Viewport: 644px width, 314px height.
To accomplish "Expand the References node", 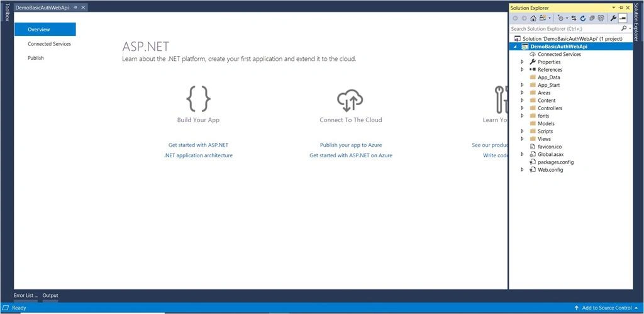I will (x=523, y=70).
